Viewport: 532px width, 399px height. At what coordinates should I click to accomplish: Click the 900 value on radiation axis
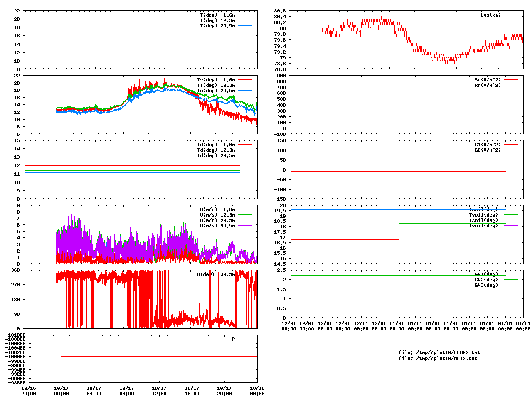point(281,76)
